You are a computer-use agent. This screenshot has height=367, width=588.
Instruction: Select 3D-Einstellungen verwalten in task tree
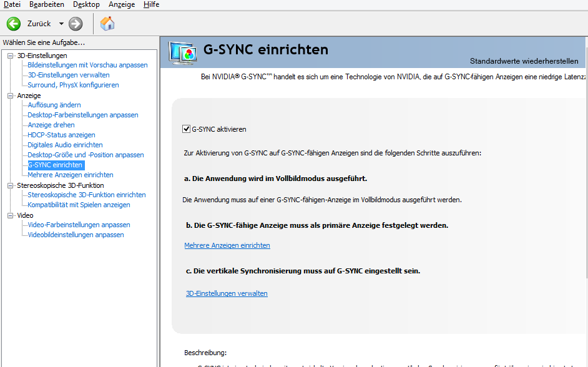(x=69, y=75)
